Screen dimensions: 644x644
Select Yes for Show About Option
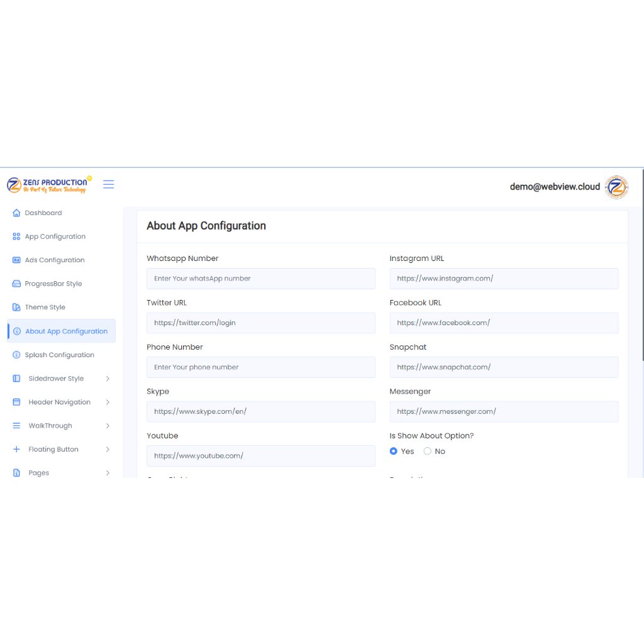[394, 452]
